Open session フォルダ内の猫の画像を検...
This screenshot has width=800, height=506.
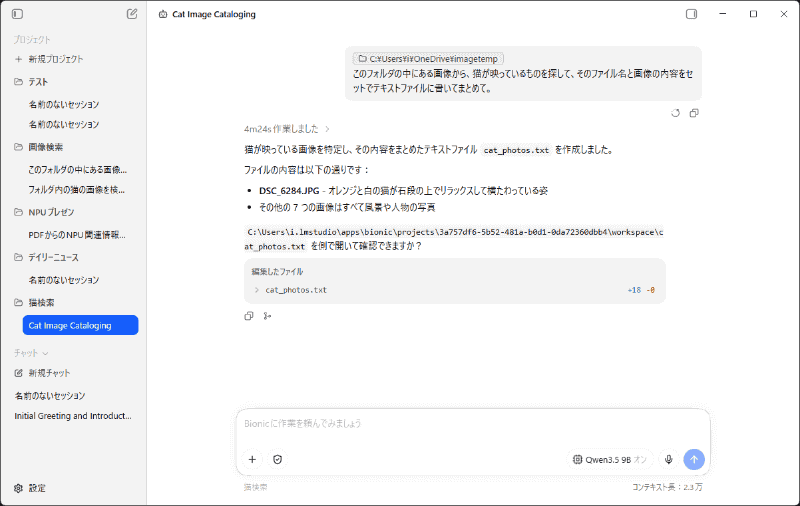pyautogui.click(x=77, y=190)
